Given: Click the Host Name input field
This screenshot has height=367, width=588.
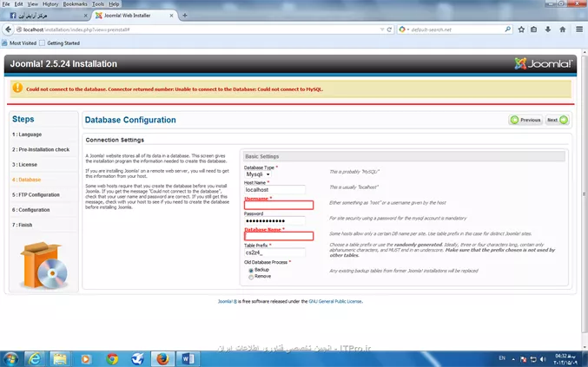Looking at the screenshot, I should coord(274,190).
